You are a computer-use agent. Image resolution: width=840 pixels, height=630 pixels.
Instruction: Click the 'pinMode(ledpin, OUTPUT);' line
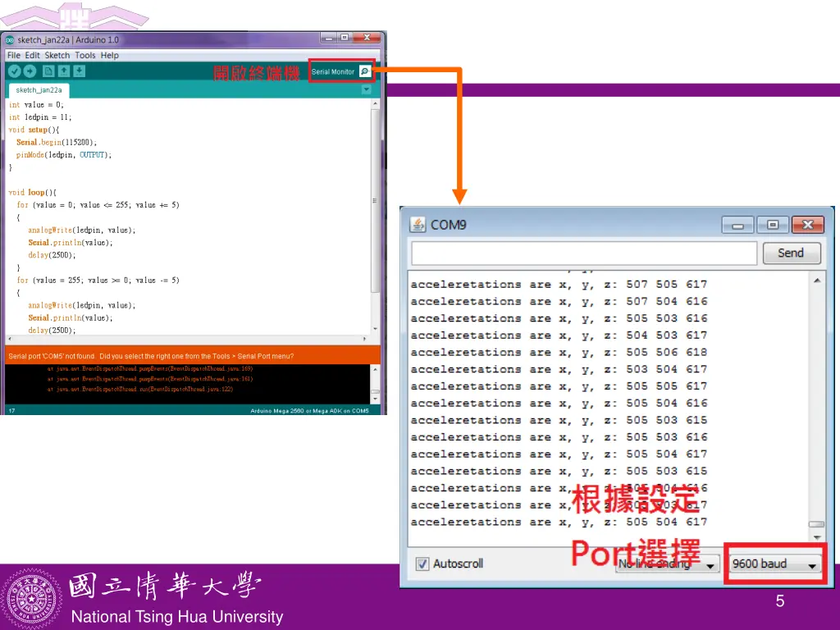coord(64,155)
